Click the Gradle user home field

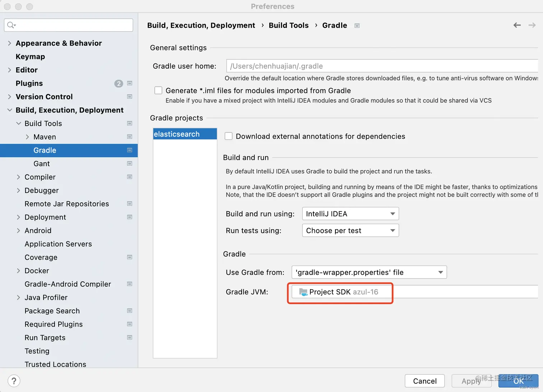[382, 66]
